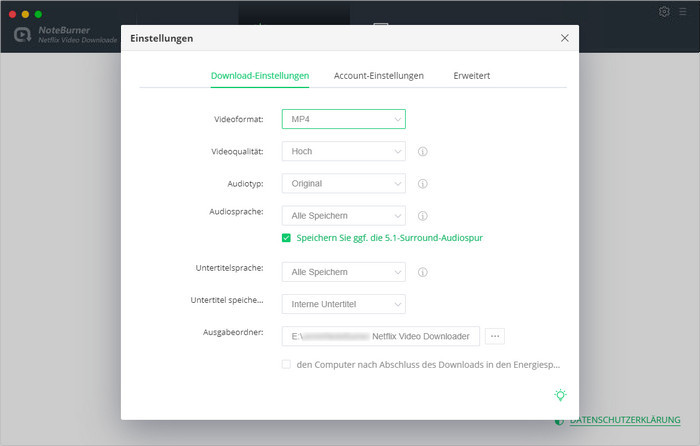This screenshot has height=446, width=700.
Task: Disable saving 5.1 surround audio track
Action: pos(286,238)
